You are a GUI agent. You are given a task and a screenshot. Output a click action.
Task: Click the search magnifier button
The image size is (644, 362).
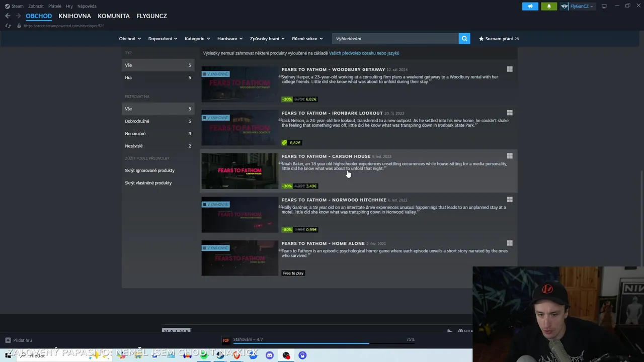tap(464, 39)
